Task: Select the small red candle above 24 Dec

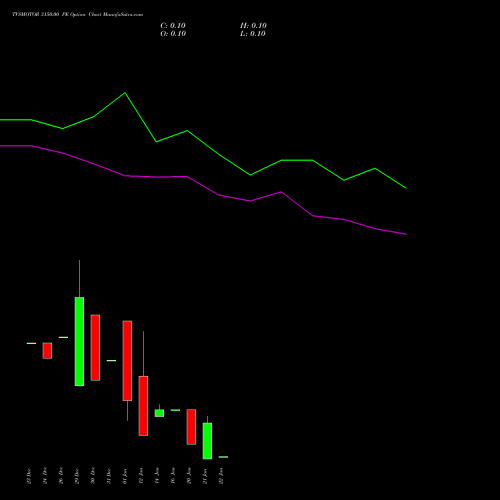Action: point(47,351)
